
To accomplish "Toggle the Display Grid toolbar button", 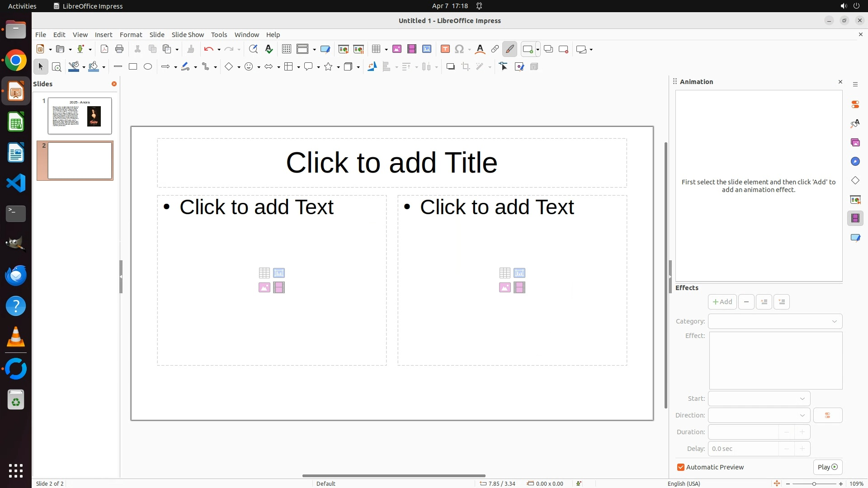I will (x=286, y=49).
